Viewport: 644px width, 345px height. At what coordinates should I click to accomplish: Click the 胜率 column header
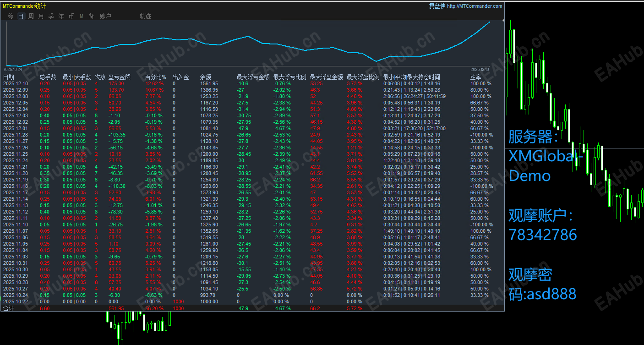point(476,77)
